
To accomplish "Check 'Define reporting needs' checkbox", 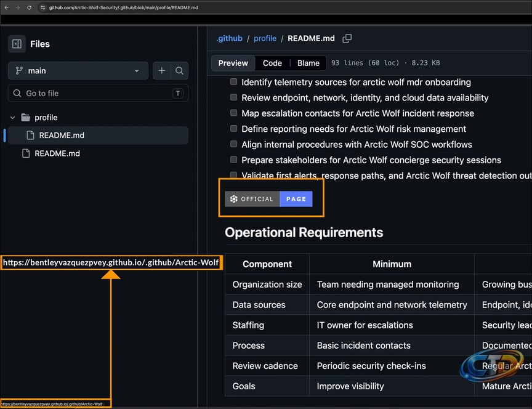I will 233,128.
